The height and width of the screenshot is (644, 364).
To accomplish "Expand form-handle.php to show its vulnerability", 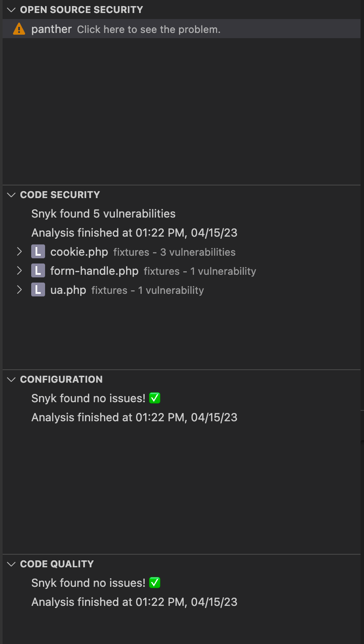I will pos(19,270).
